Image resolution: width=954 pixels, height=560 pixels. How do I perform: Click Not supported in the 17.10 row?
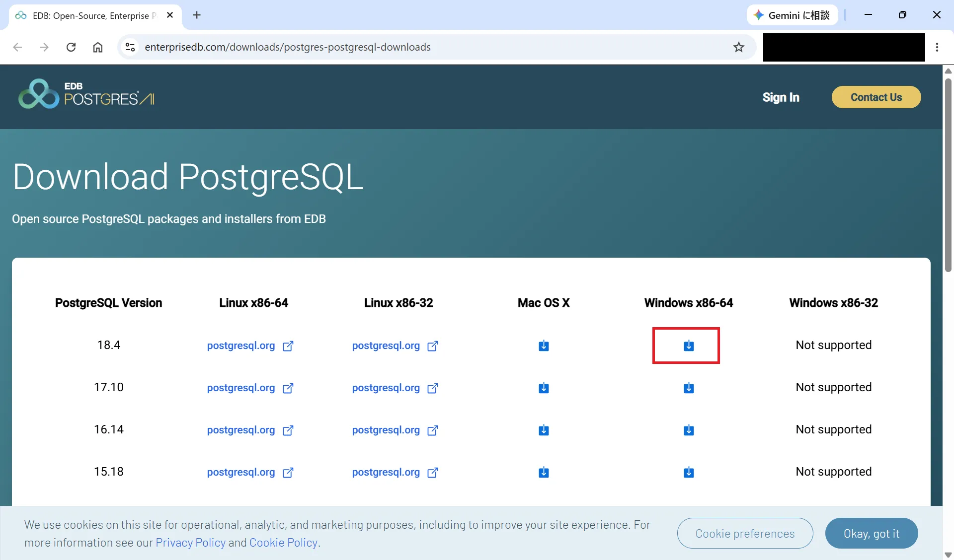pyautogui.click(x=834, y=387)
